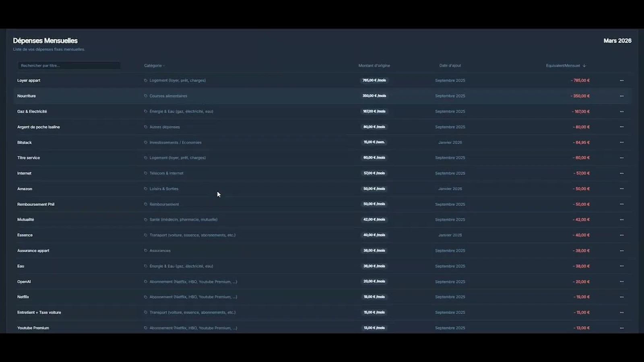644x362 pixels.
Task: Click the Montant d'origine column header
Action: [x=374, y=66]
